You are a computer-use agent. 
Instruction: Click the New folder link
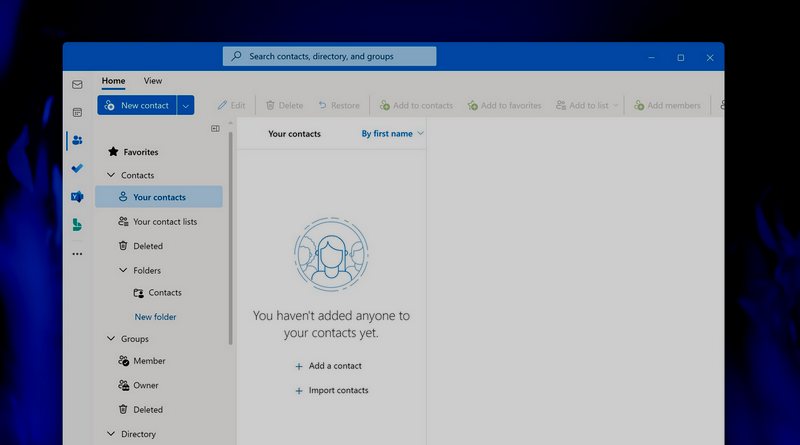pyautogui.click(x=155, y=317)
